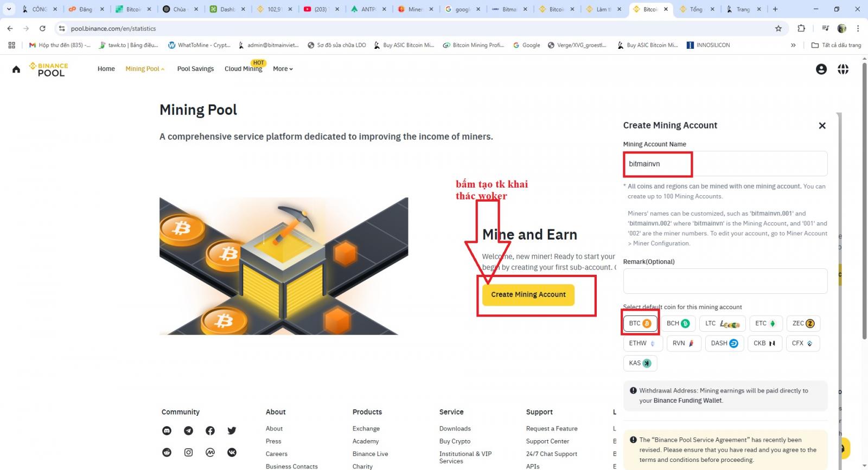Click the browser address bar URL
This screenshot has width=868, height=470.
coord(113,28)
